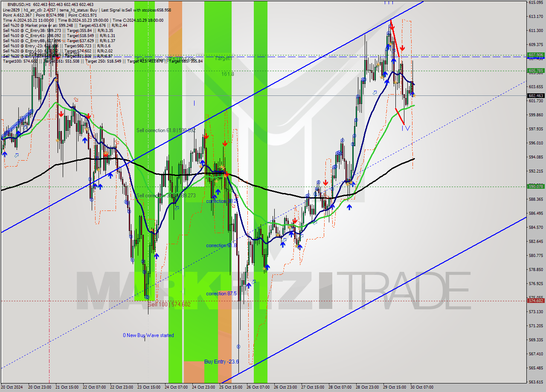Click the '0 New Buy Wave started' label

(x=148, y=335)
